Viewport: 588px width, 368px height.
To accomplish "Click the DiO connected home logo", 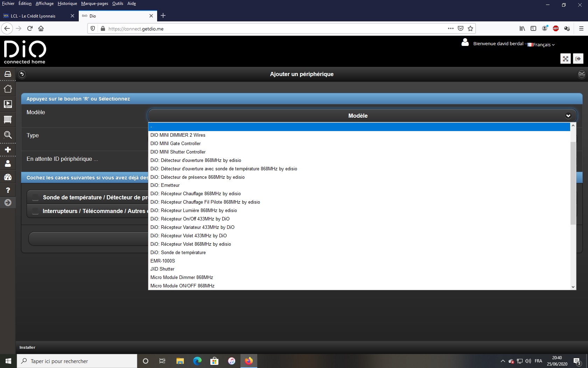I will pyautogui.click(x=25, y=52).
